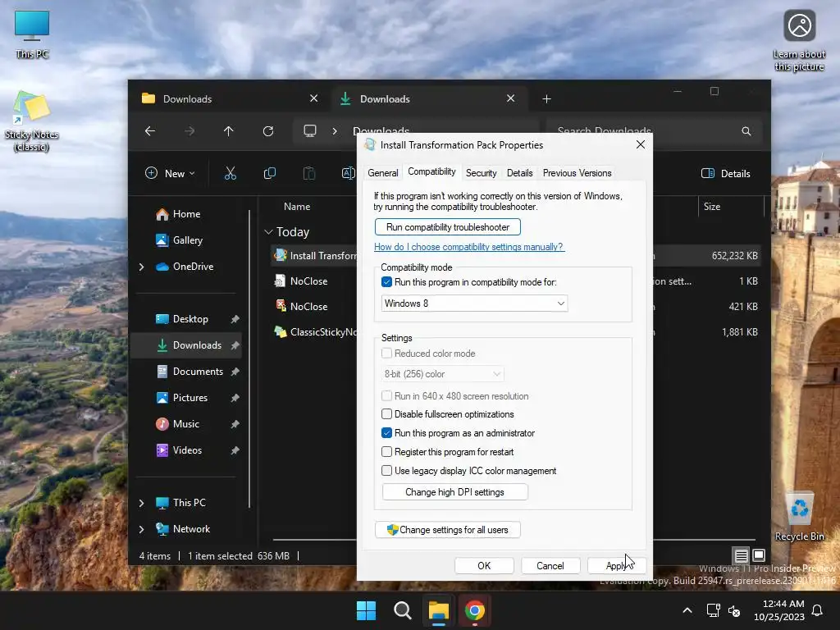
Task: Expand This PC tree node
Action: pos(141,503)
